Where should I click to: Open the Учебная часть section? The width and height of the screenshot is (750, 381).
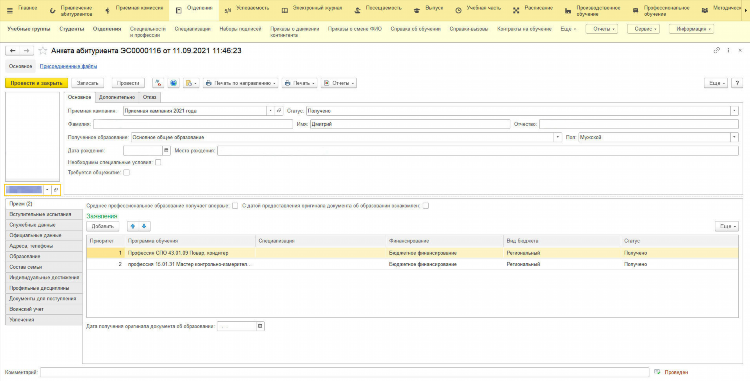[478, 10]
